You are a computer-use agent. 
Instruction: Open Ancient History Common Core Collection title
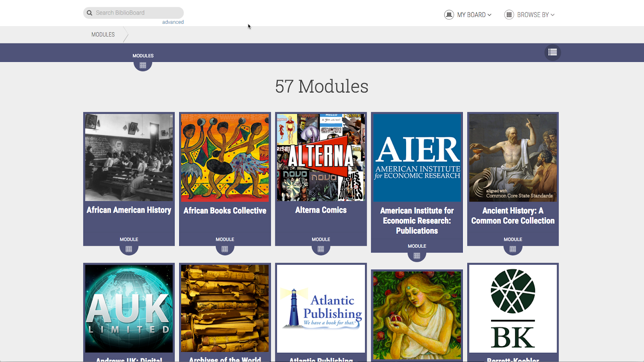[513, 216]
